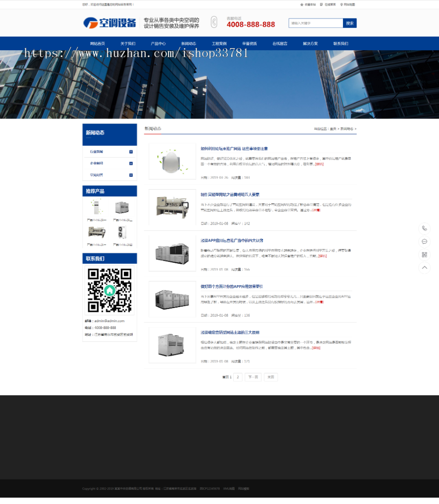Open recommended white cabinet air conditioner product
The width and height of the screenshot is (439, 504).
tap(96, 207)
